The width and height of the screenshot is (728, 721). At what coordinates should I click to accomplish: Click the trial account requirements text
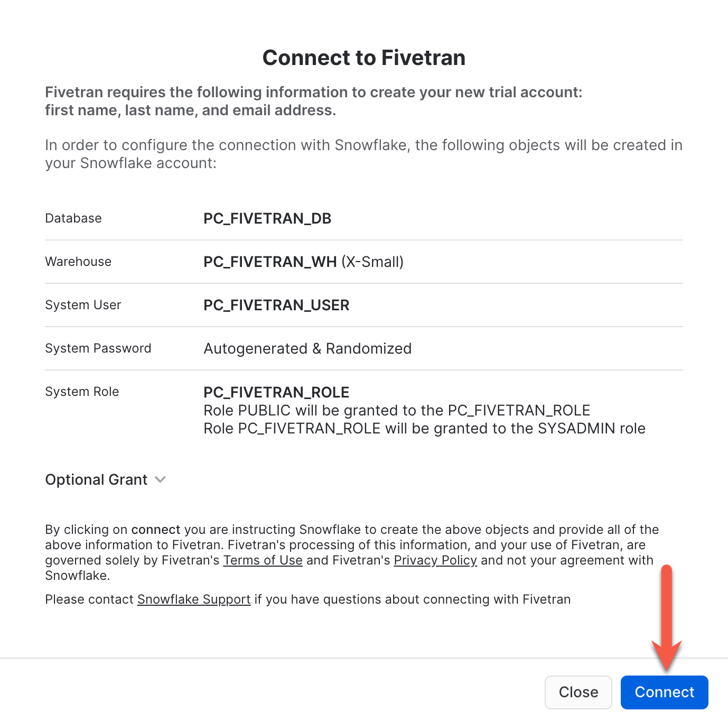pos(313,101)
